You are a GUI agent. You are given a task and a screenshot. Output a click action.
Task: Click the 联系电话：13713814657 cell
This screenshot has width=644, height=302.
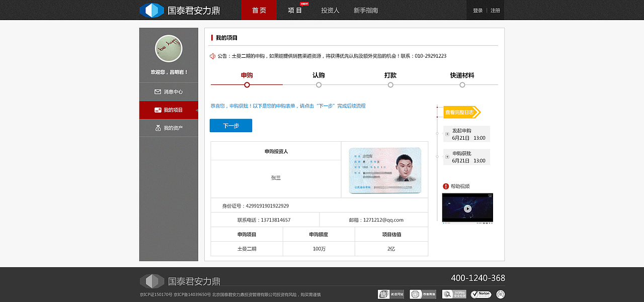tap(264, 220)
